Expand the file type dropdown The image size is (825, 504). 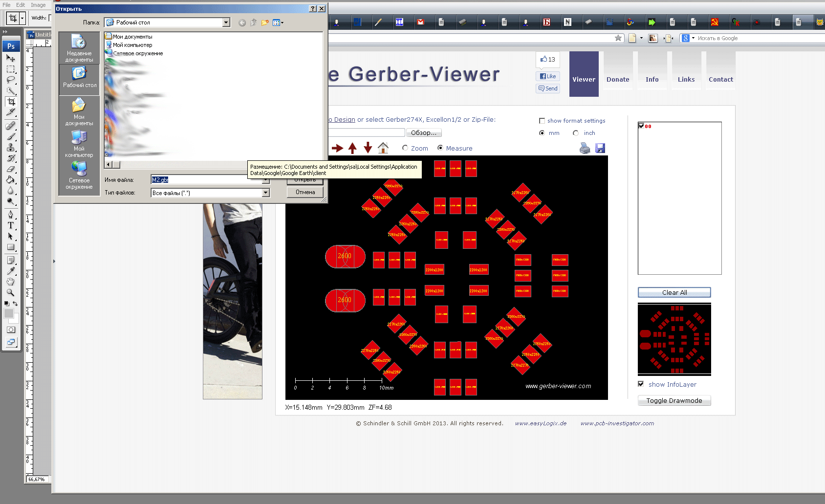coord(265,193)
